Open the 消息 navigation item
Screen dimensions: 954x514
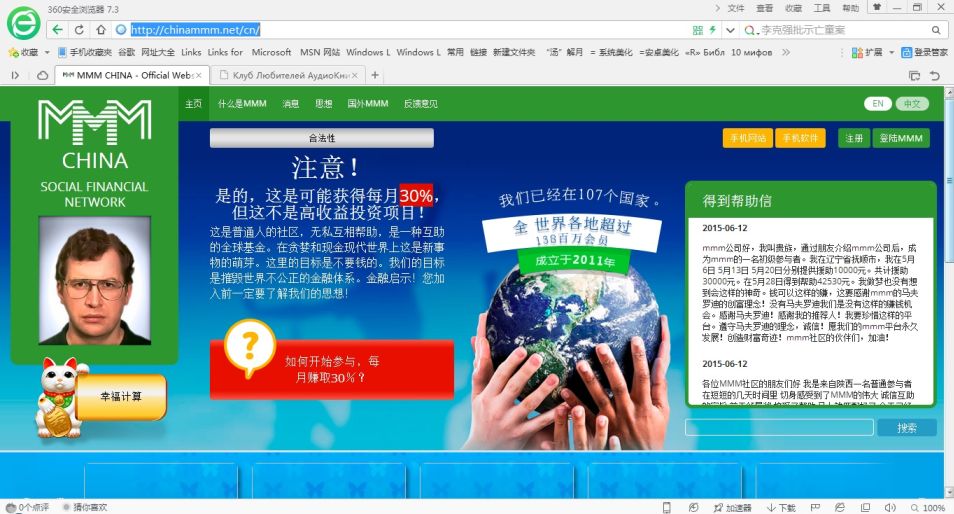pyautogui.click(x=291, y=103)
